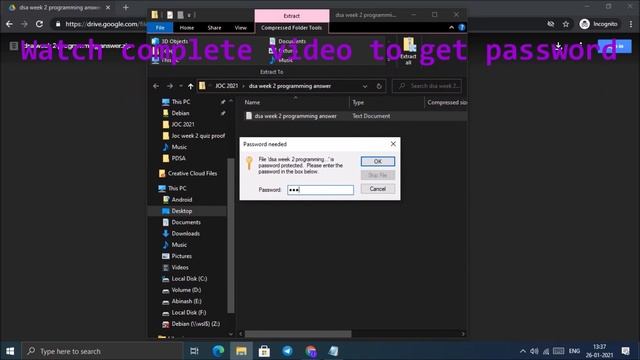Go back in Chrome browser
640x360 pixels.
9,24
